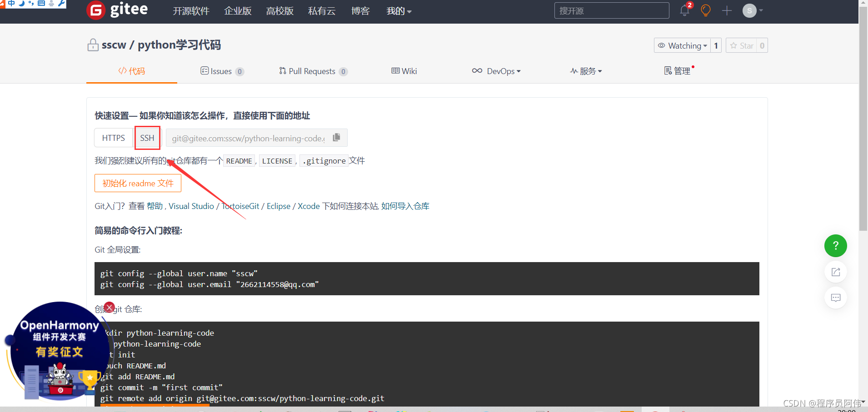Open the 帮助 link
This screenshot has width=868, height=412.
pyautogui.click(x=154, y=206)
